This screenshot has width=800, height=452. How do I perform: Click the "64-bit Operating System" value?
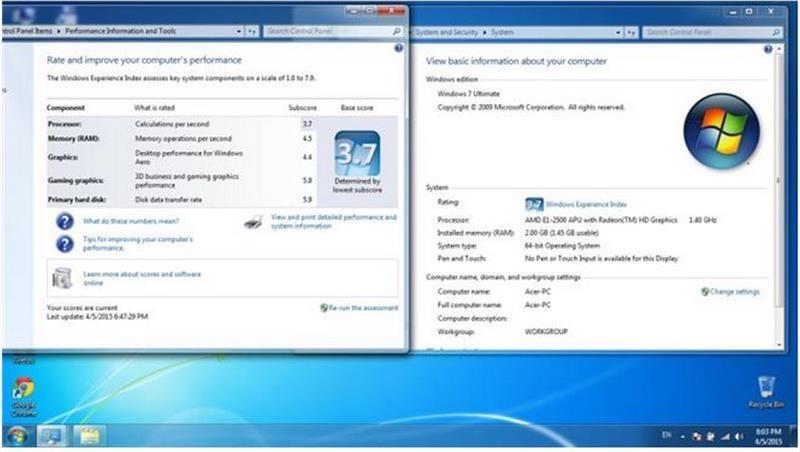tap(562, 246)
